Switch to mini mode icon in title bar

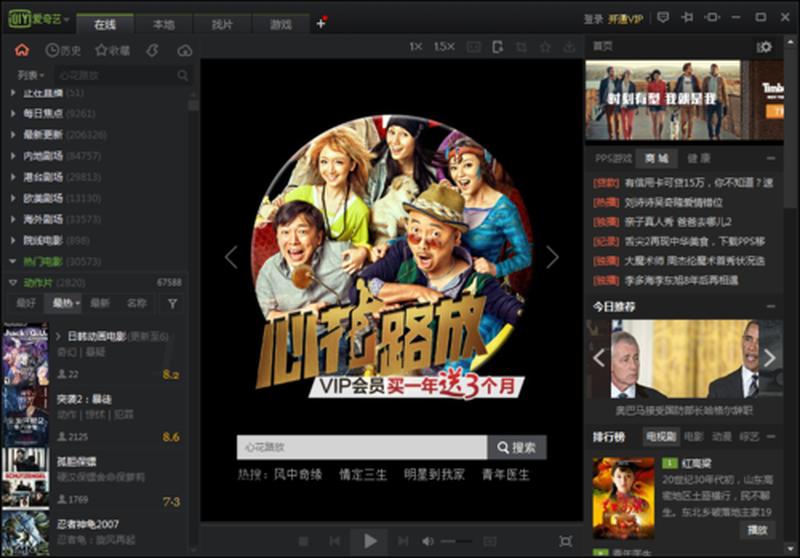(x=712, y=17)
